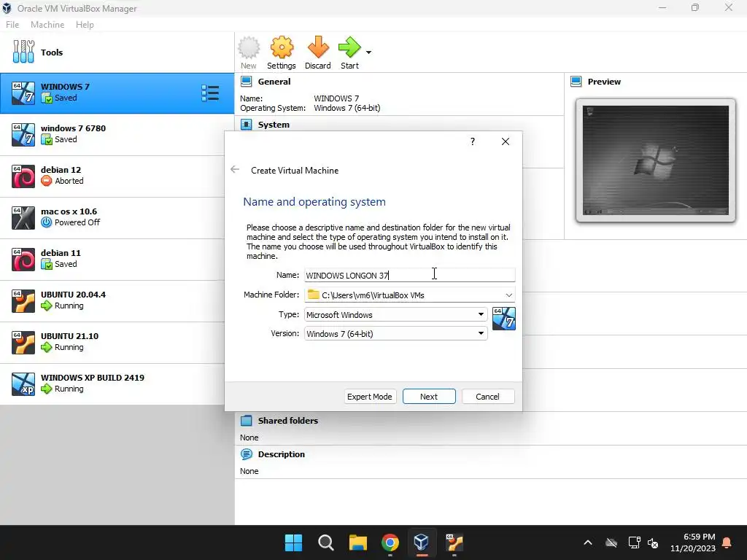Open the Machine menu
747x560 pixels.
click(x=47, y=25)
